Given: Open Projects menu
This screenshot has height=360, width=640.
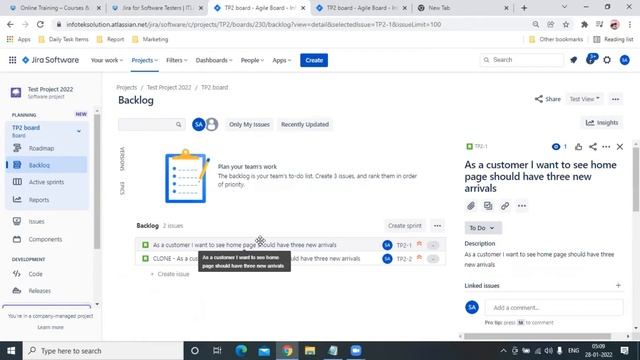Looking at the screenshot, I should point(144,60).
